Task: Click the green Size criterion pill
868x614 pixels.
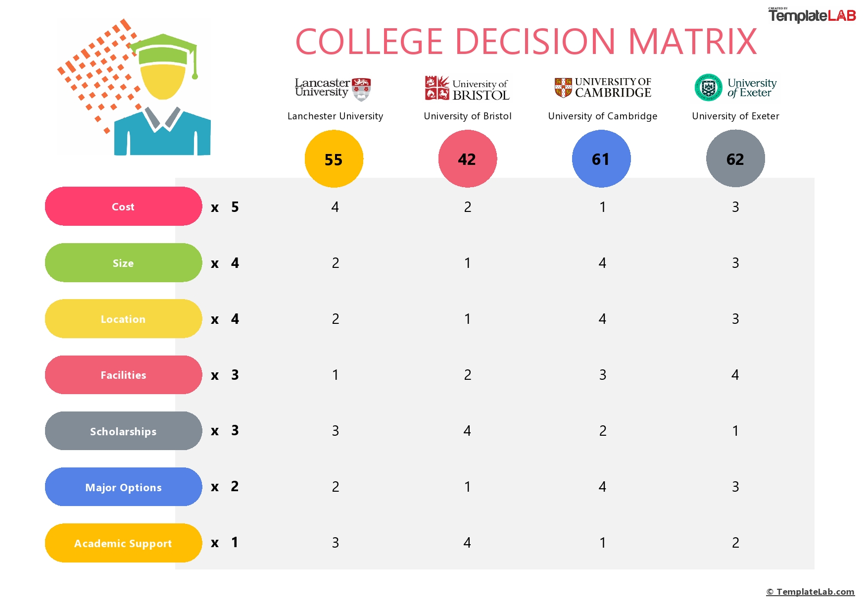Action: (x=123, y=263)
